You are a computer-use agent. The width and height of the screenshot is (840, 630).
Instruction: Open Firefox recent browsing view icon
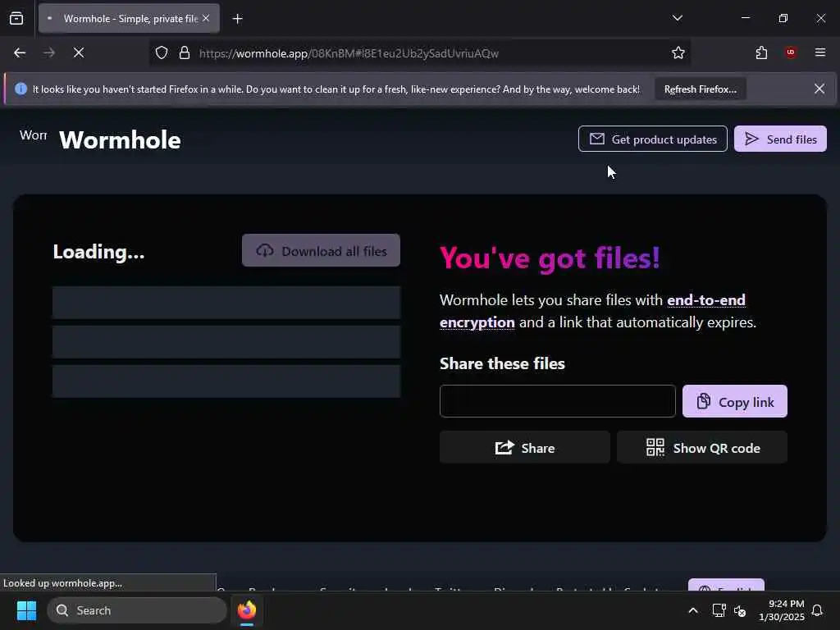tap(16, 18)
